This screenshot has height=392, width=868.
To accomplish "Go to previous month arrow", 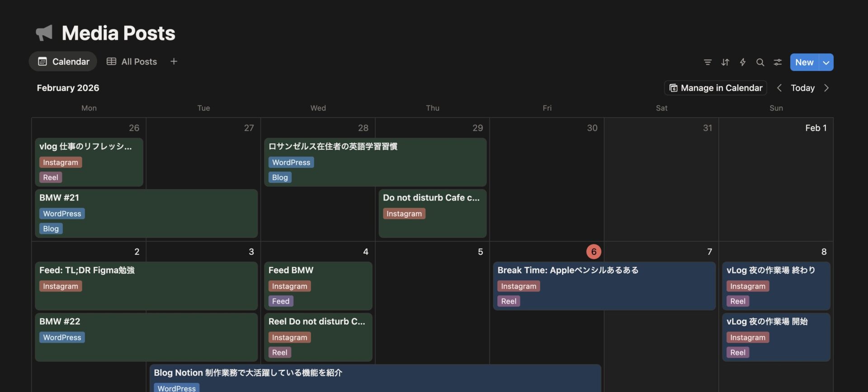I will tap(779, 88).
